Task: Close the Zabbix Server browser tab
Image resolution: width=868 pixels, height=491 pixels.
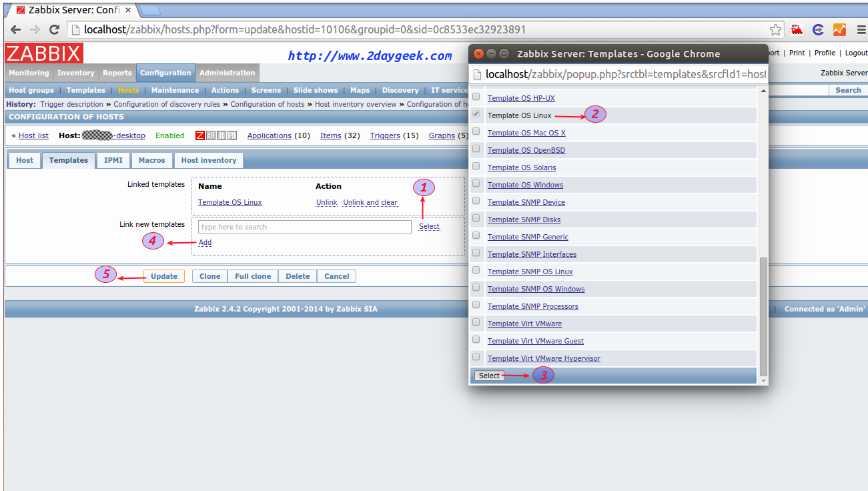Action: coord(128,10)
